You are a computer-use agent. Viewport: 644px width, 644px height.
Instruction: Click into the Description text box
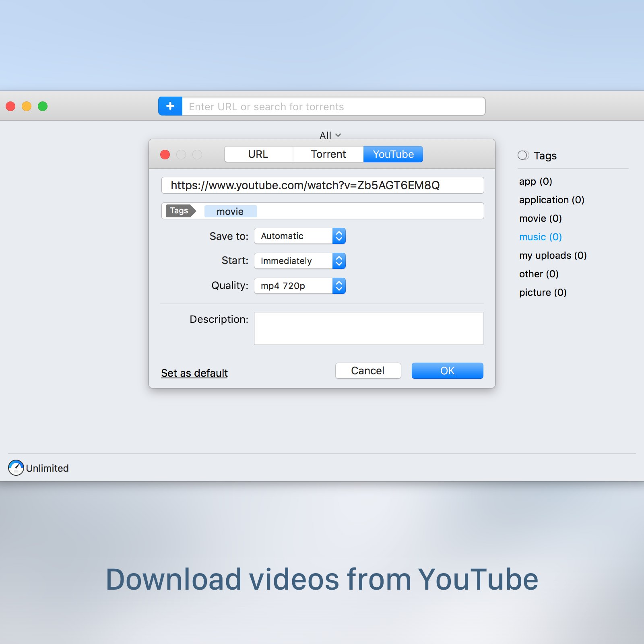point(369,328)
